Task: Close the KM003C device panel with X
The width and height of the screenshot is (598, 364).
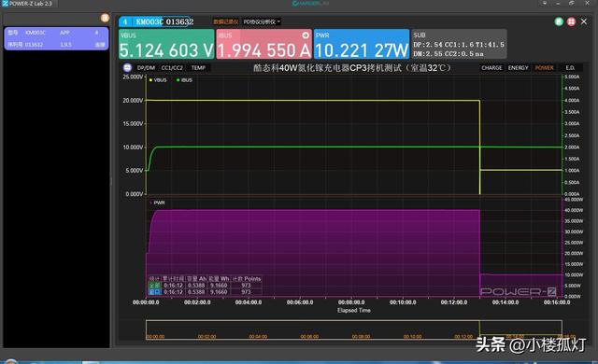Action: coord(584,21)
